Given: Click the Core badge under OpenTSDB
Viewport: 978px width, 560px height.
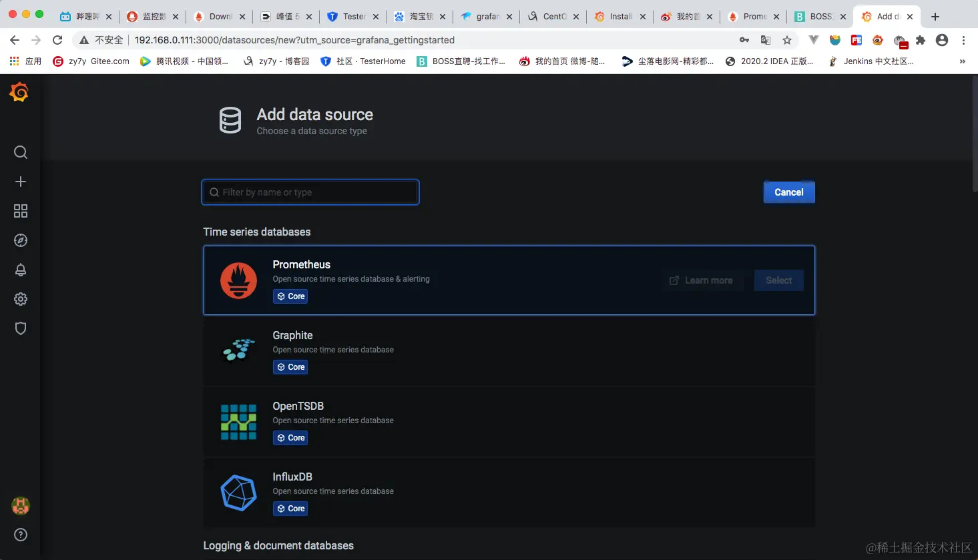Looking at the screenshot, I should click(290, 438).
